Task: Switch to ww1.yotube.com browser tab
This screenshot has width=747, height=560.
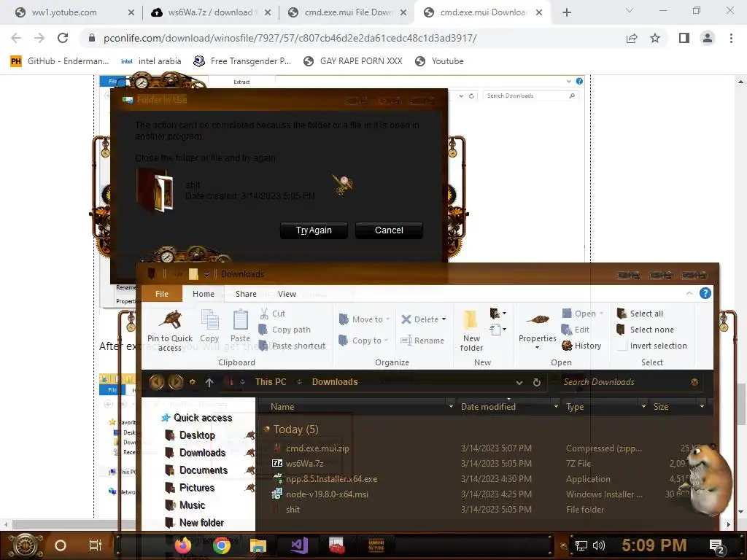Action: [75, 12]
